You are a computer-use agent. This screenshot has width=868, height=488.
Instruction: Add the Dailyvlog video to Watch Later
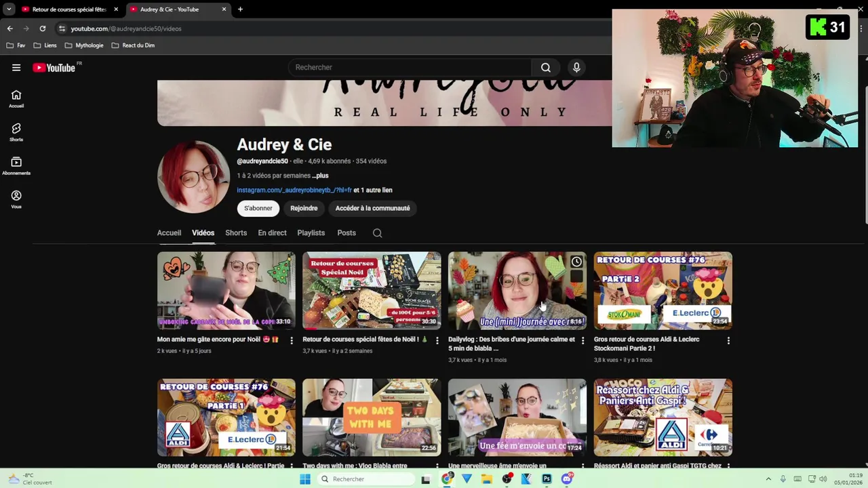576,262
